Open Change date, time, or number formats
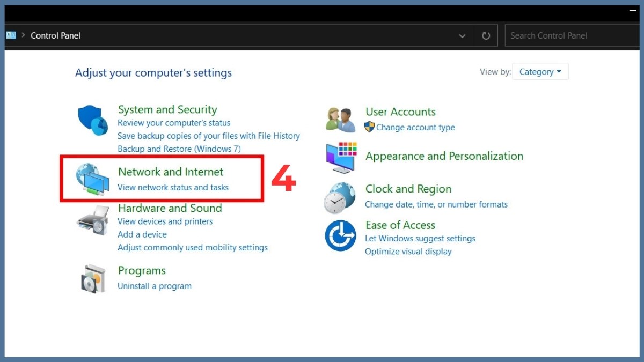The height and width of the screenshot is (362, 644). point(436,204)
